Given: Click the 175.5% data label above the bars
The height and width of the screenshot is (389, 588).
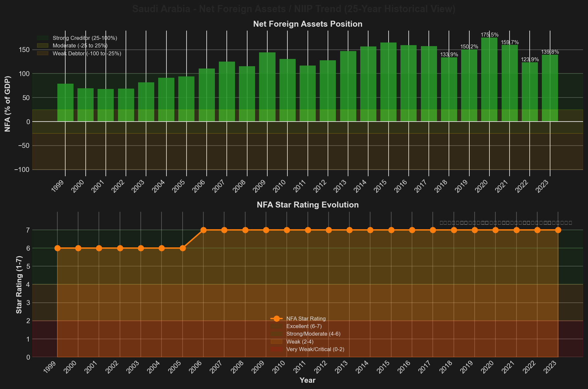Looking at the screenshot, I should (489, 35).
